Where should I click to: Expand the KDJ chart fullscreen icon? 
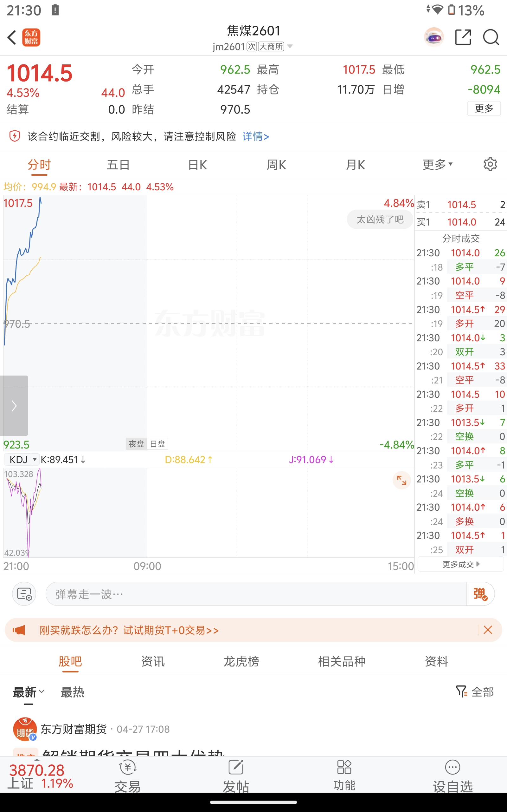pos(401,480)
